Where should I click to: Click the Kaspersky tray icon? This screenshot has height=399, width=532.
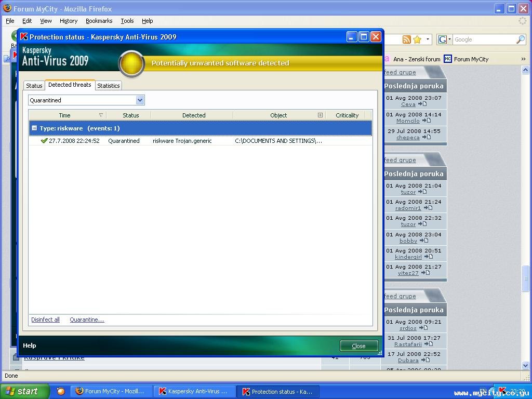pos(502,391)
